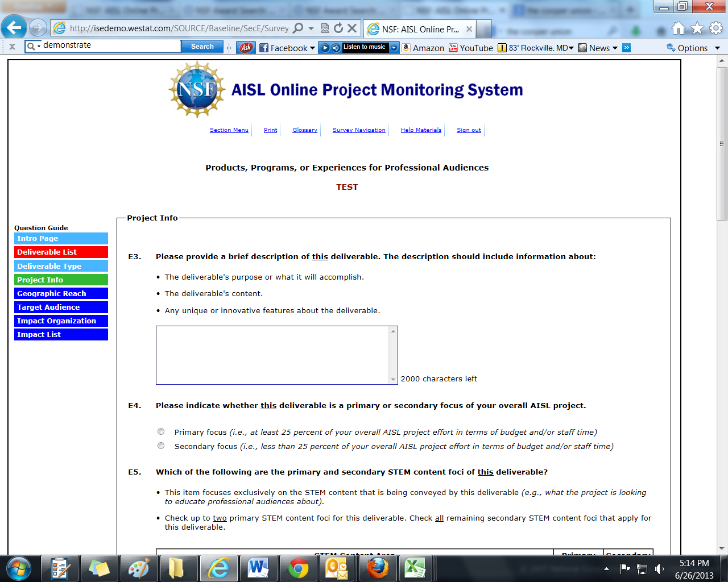The height and width of the screenshot is (582, 728).
Task: Open Sticky Notes from the taskbar
Action: [99, 568]
